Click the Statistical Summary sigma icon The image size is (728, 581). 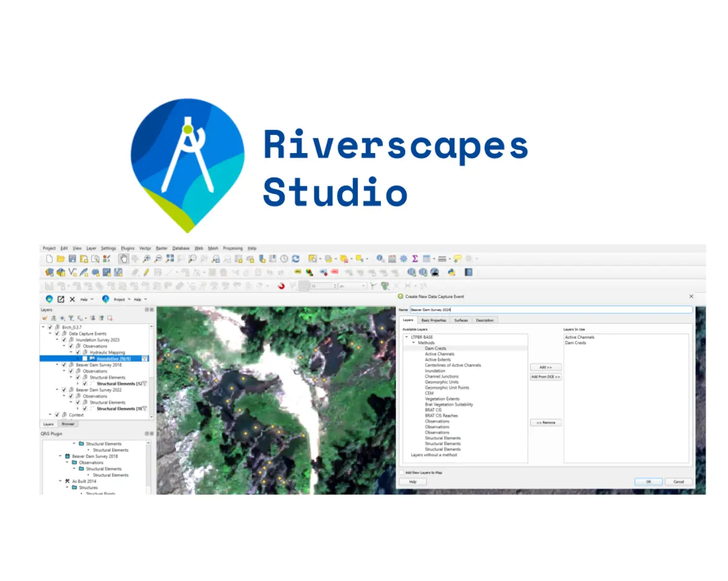pos(415,259)
